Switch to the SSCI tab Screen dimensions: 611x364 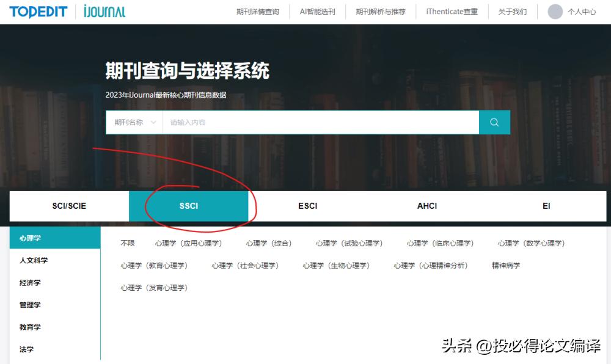[x=188, y=206]
